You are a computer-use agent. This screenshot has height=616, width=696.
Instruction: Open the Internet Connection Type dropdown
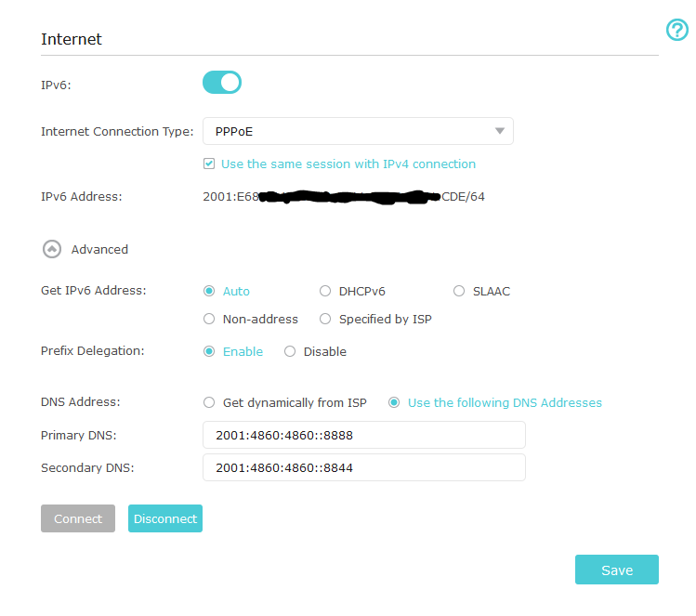point(358,131)
